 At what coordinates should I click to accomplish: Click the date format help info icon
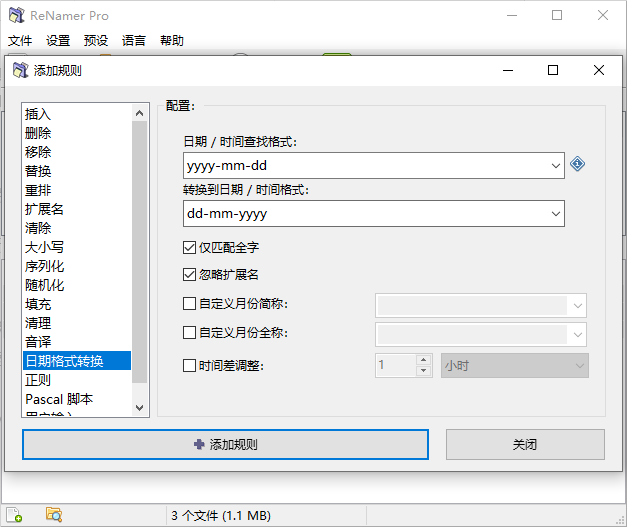[x=577, y=164]
